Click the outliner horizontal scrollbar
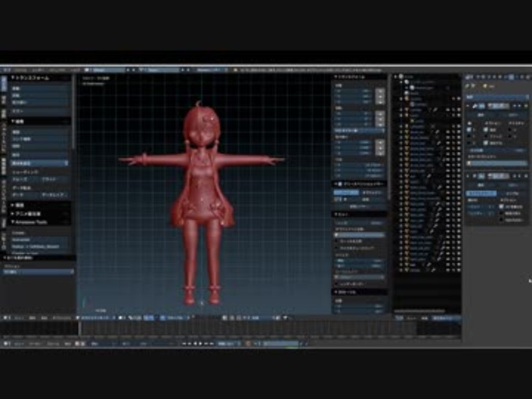The width and height of the screenshot is (532, 399). point(420,310)
